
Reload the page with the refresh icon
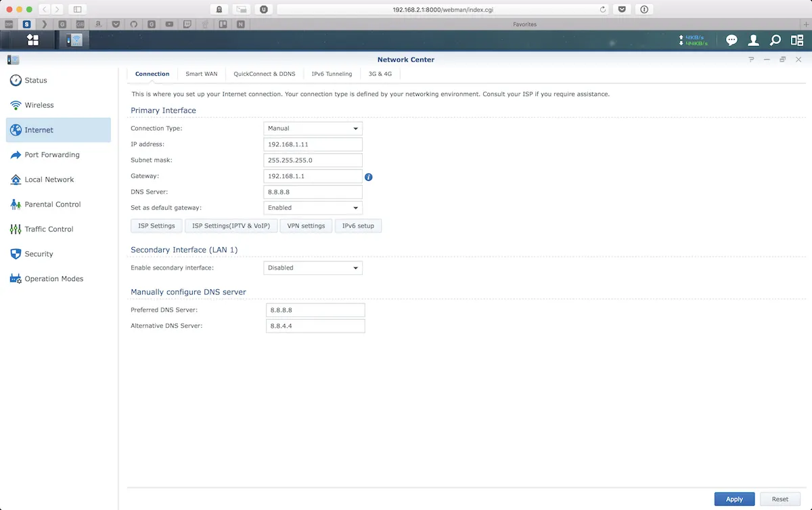click(603, 9)
